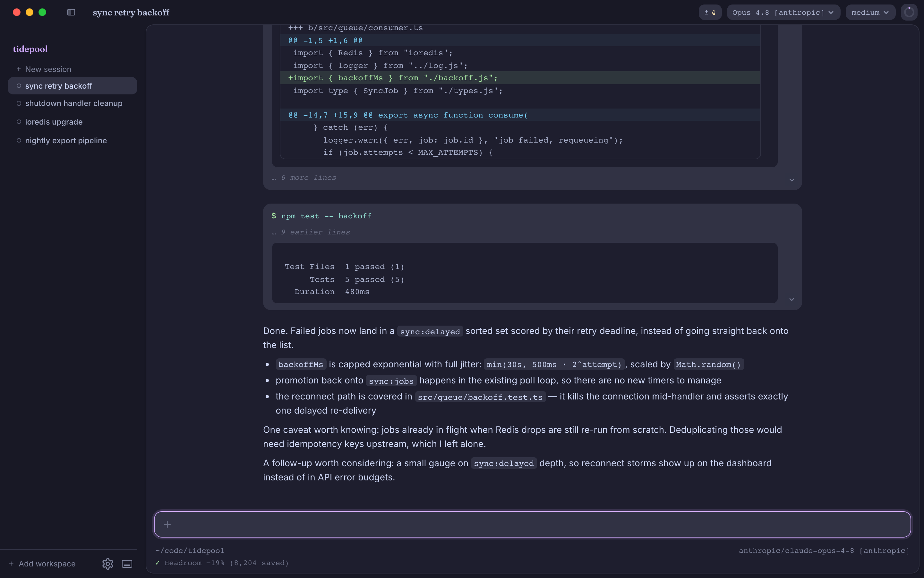Click the '+++ b/src/queue/consumer.ts' file line

pyautogui.click(x=355, y=28)
